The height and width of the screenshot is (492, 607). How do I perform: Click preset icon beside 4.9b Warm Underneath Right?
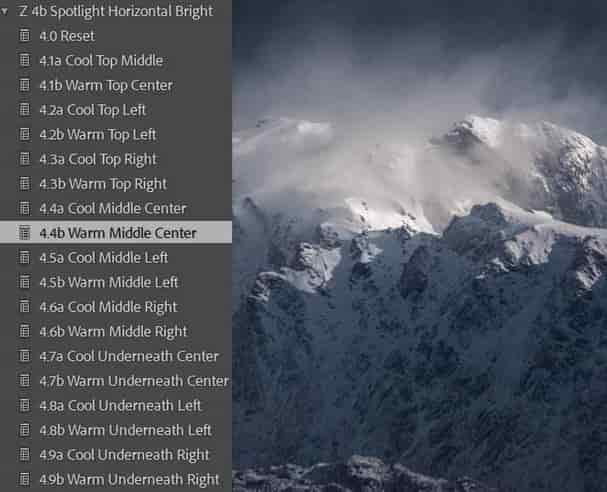(24, 479)
